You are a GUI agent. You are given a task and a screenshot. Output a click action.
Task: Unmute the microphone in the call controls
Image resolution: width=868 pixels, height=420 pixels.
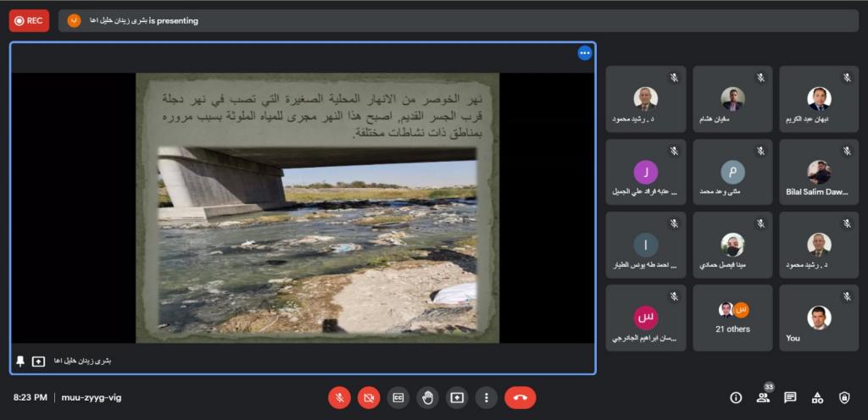point(339,397)
